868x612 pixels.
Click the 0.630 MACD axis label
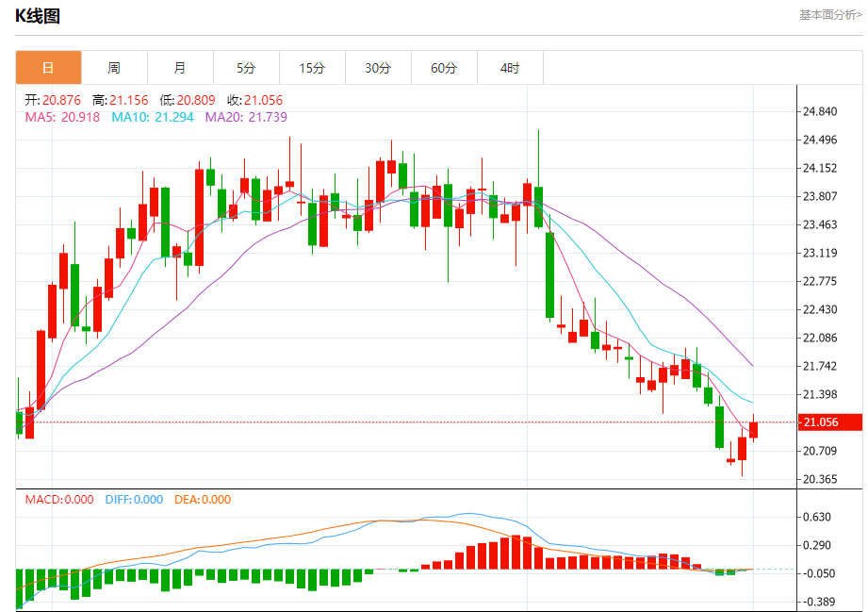[x=817, y=517]
